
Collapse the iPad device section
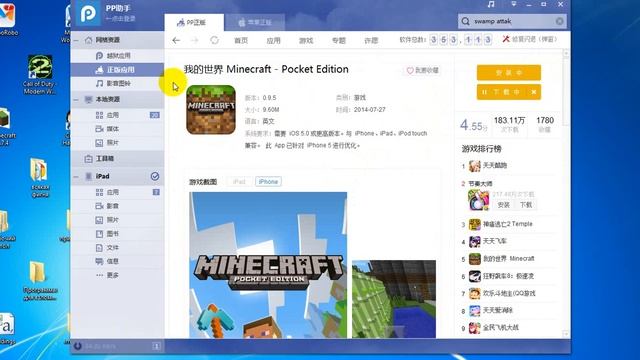pos(76,176)
